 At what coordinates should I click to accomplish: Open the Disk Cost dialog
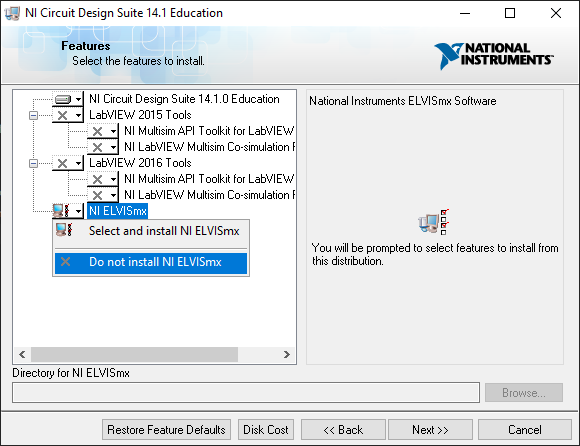point(266,430)
